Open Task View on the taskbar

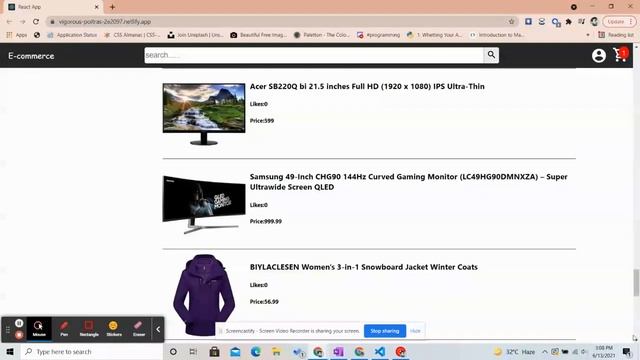(x=193, y=351)
